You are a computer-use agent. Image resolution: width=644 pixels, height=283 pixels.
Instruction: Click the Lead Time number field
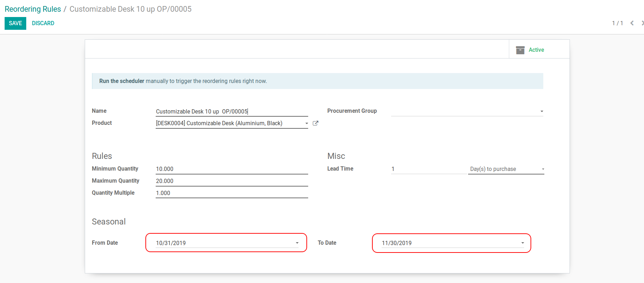tap(428, 169)
